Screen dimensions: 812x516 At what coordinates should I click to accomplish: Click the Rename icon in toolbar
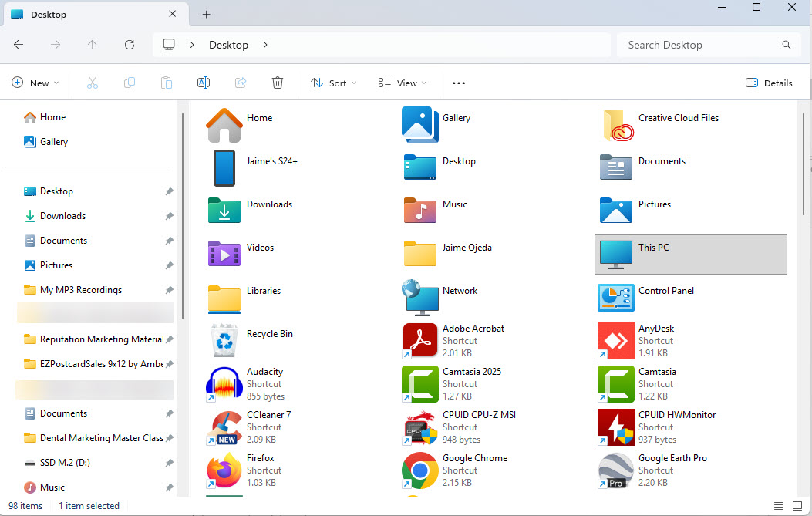pyautogui.click(x=204, y=83)
